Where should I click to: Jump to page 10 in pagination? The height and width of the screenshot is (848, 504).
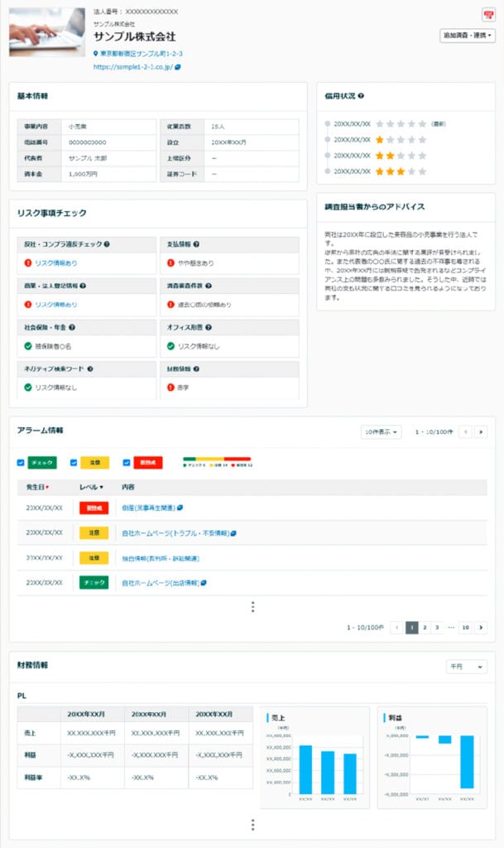[465, 628]
